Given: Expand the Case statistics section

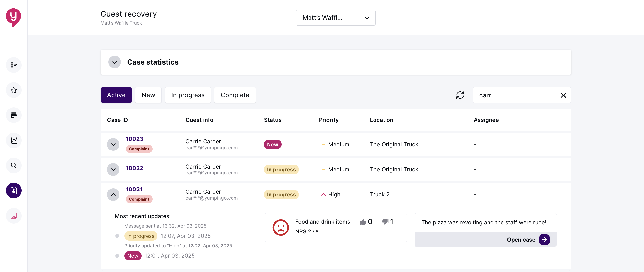Looking at the screenshot, I should pyautogui.click(x=115, y=62).
